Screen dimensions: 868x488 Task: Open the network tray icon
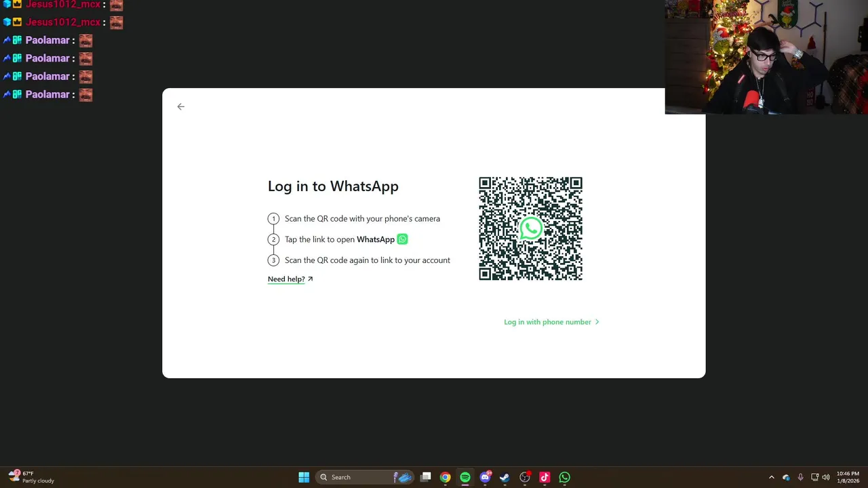[x=814, y=477]
